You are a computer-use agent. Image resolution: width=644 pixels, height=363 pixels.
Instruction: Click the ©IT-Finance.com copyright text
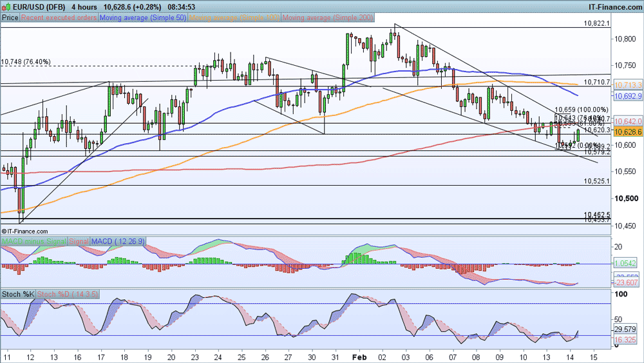tap(24, 231)
